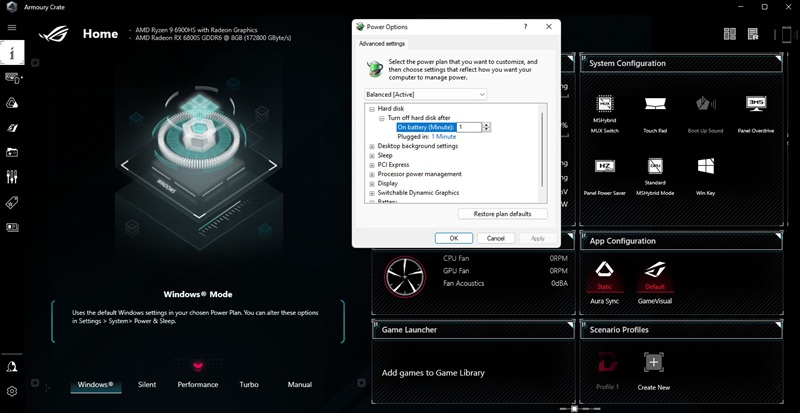This screenshot has width=800, height=413.
Task: Open the Balanced [Active] power plan dropdown
Action: [426, 94]
